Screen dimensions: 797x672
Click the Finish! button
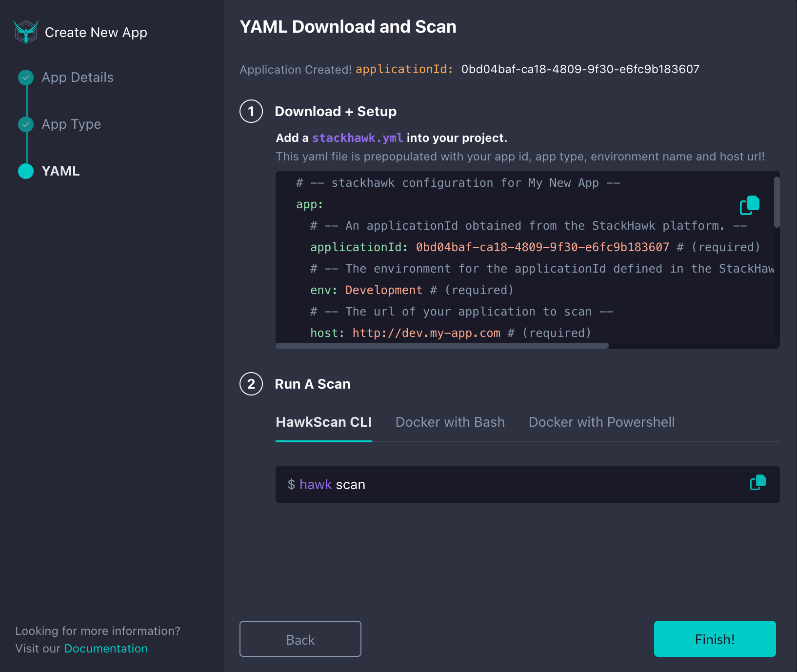point(715,639)
